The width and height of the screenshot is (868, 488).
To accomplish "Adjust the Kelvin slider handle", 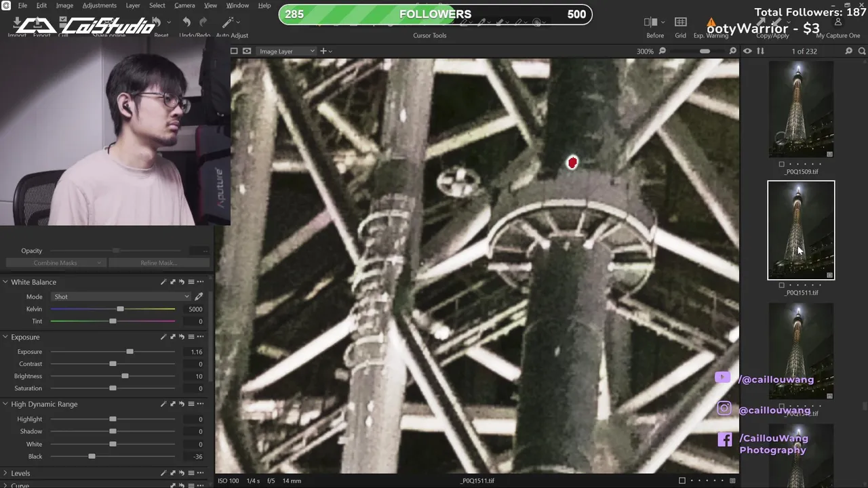I will pos(120,309).
